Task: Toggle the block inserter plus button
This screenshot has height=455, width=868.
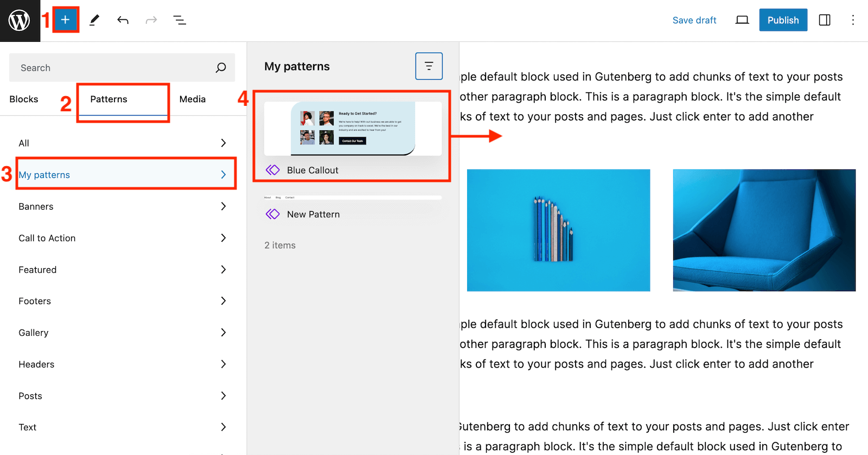Action: [65, 20]
